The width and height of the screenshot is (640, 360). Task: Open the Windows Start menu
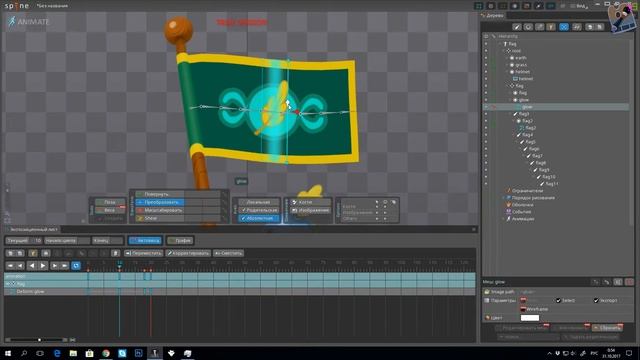(x=8, y=353)
